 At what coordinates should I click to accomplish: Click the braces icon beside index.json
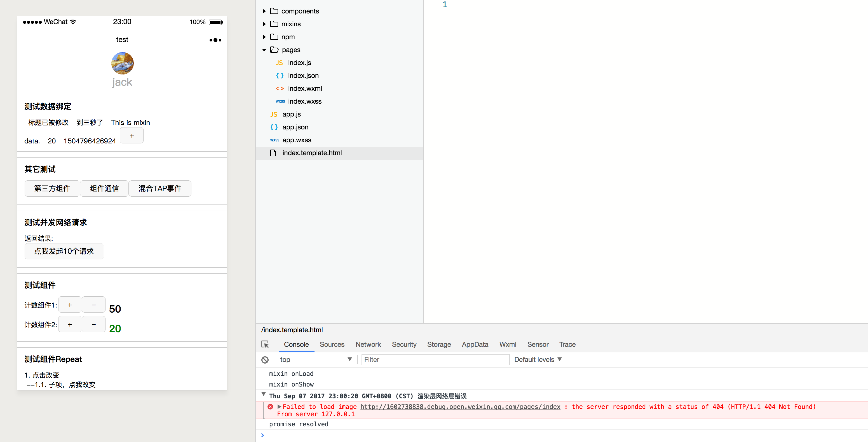[279, 76]
